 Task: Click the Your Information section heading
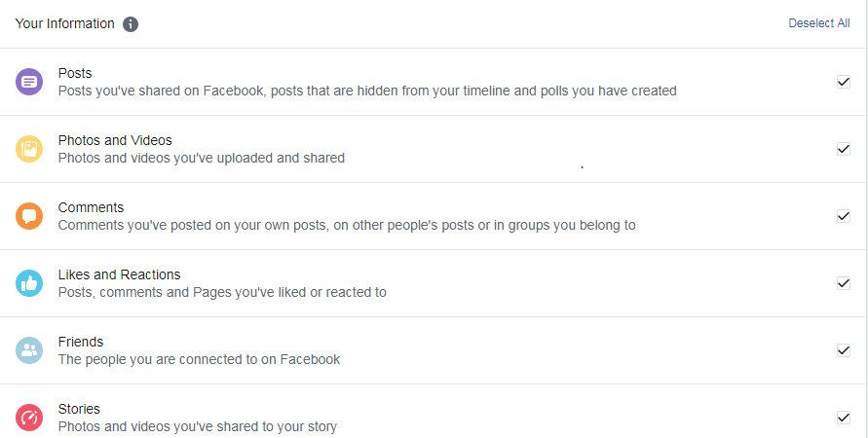click(x=64, y=23)
